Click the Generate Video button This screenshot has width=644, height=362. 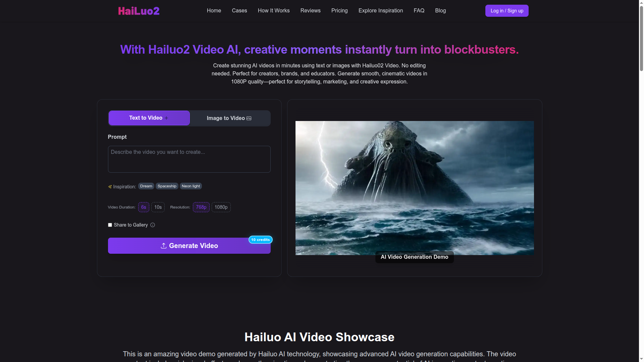pyautogui.click(x=189, y=246)
